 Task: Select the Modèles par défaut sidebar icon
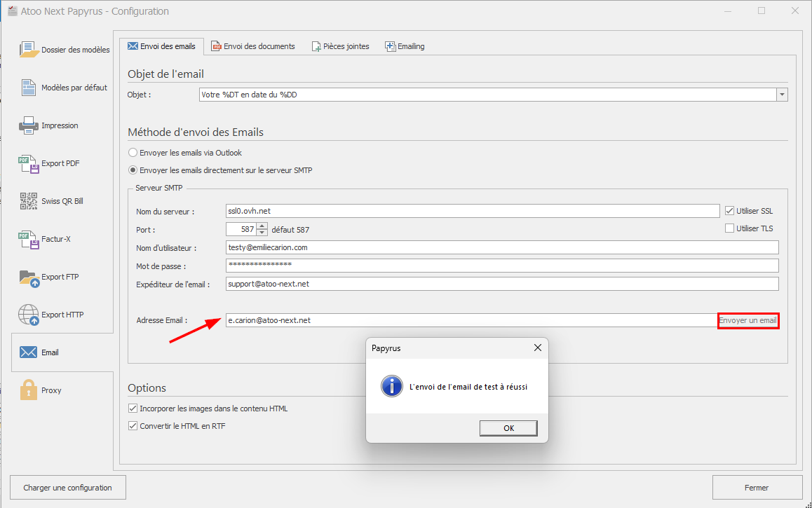pos(29,88)
